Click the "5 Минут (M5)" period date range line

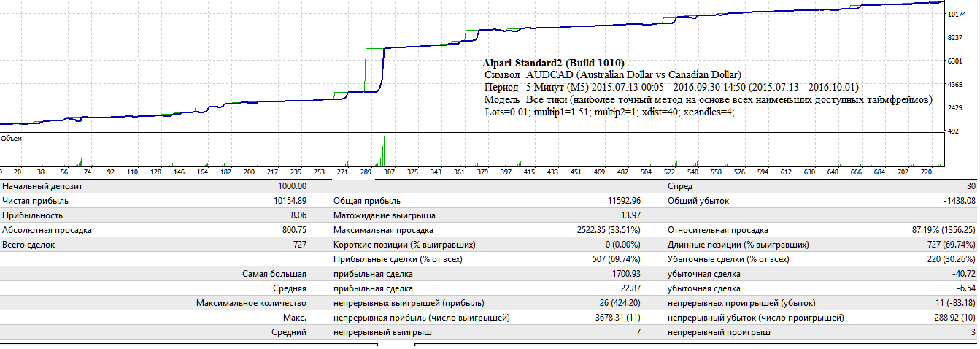tap(692, 87)
